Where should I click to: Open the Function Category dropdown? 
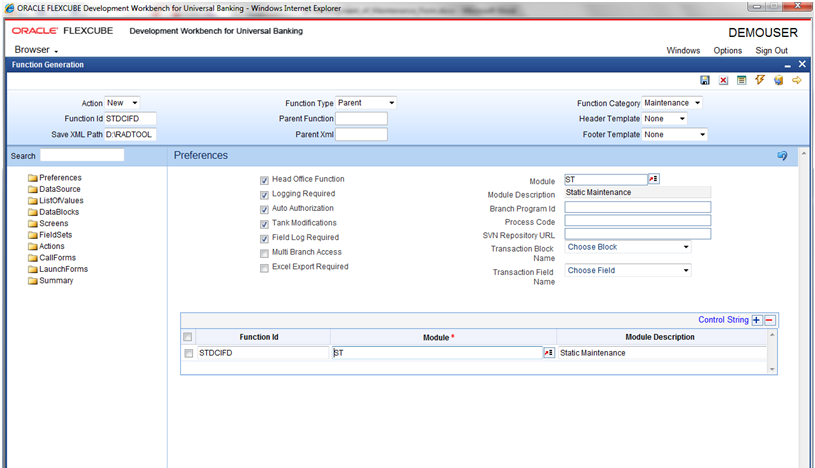point(672,103)
